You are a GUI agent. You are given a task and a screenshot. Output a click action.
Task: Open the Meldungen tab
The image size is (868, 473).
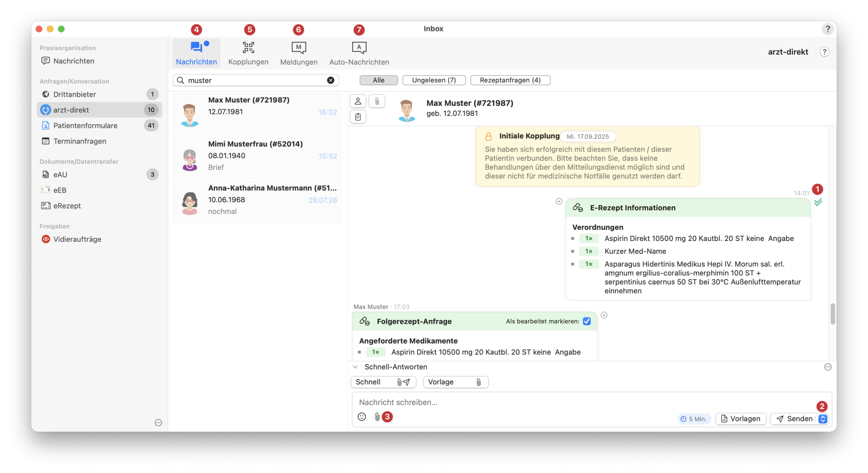[299, 53]
